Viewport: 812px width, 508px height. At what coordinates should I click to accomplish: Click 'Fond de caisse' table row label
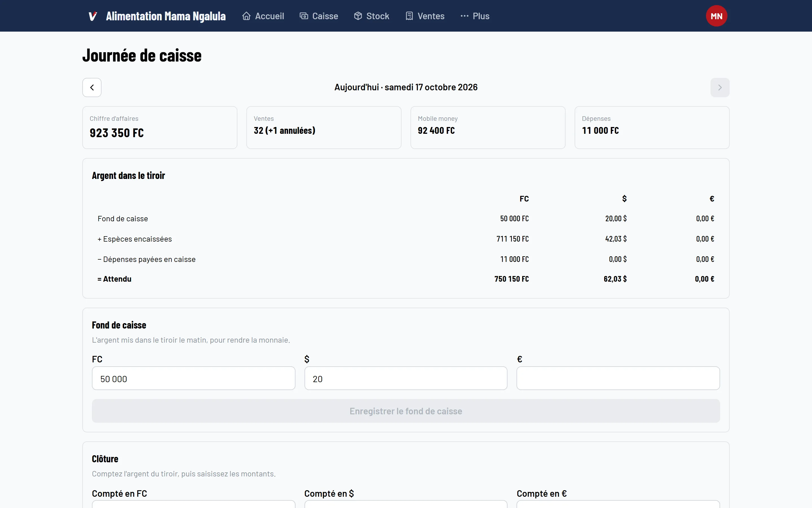click(x=123, y=219)
